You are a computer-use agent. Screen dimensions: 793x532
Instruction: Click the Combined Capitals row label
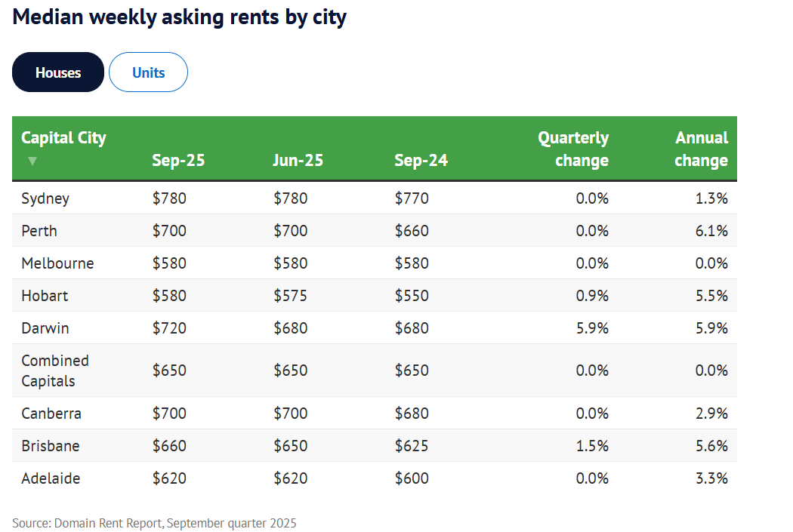55,371
